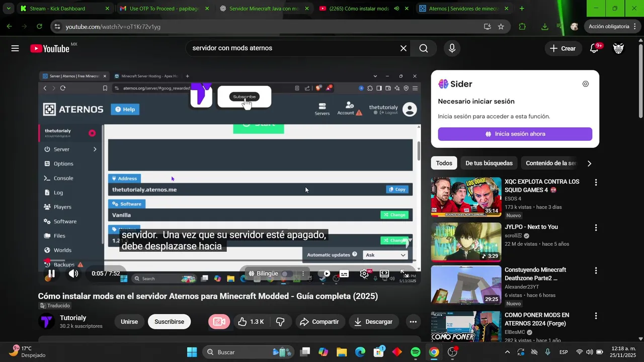Viewport: 644px width, 362px height.
Task: Open more actions (three dots) under the video
Action: (x=413, y=322)
